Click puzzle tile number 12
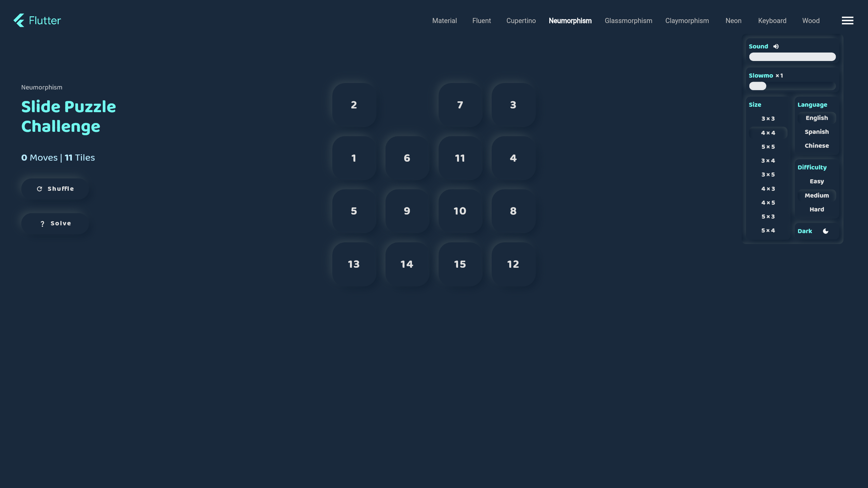This screenshot has width=868, height=488. (513, 264)
